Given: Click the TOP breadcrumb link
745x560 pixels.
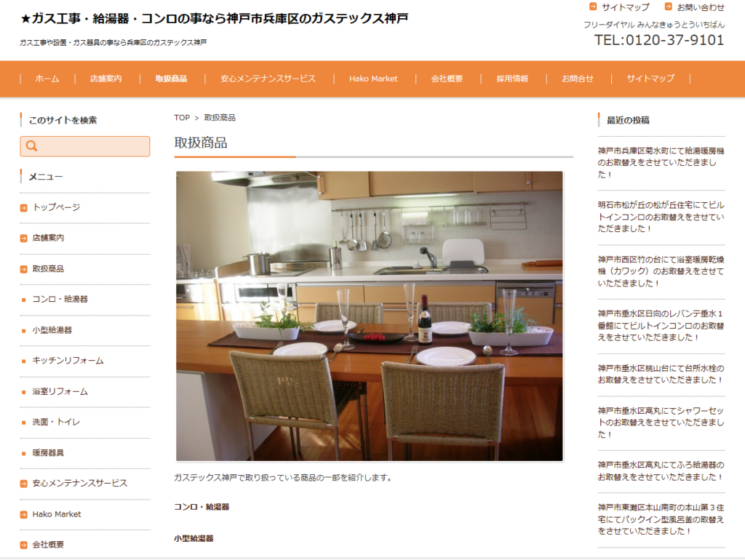Looking at the screenshot, I should (x=182, y=118).
